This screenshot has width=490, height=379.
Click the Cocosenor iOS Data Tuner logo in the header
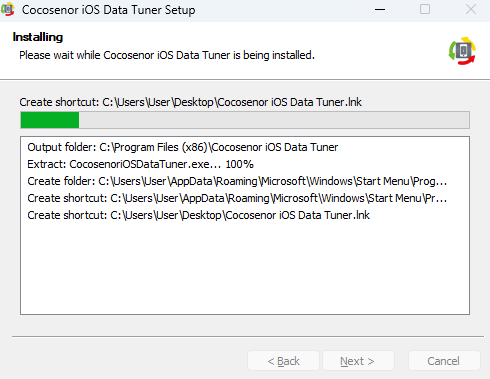click(462, 51)
